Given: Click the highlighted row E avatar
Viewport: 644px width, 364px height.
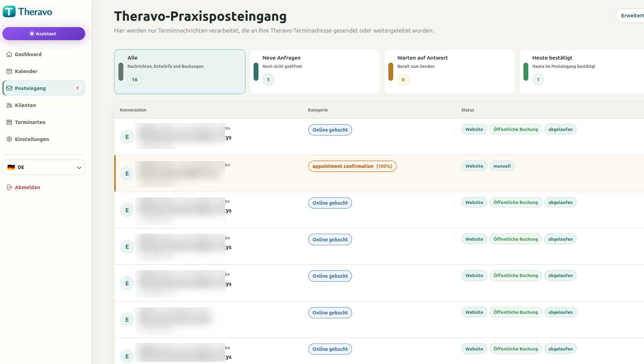Looking at the screenshot, I should (x=127, y=174).
